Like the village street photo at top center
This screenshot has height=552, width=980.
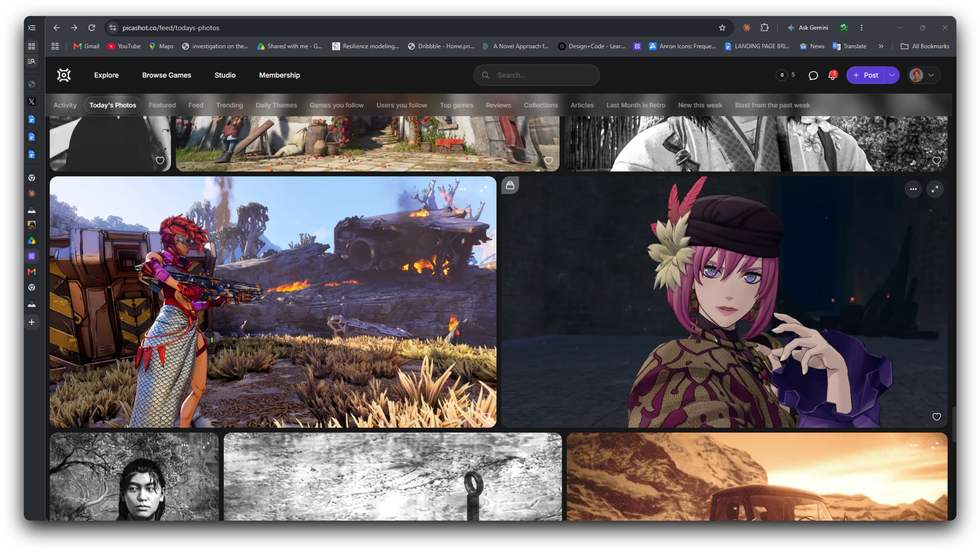(x=548, y=161)
